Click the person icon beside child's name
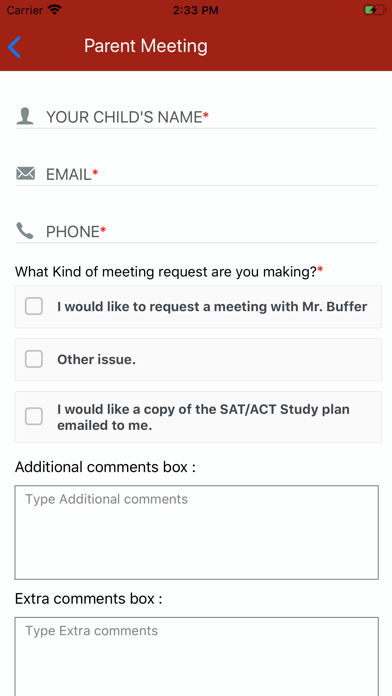Viewport: 392px width, 696px height. coord(25,116)
